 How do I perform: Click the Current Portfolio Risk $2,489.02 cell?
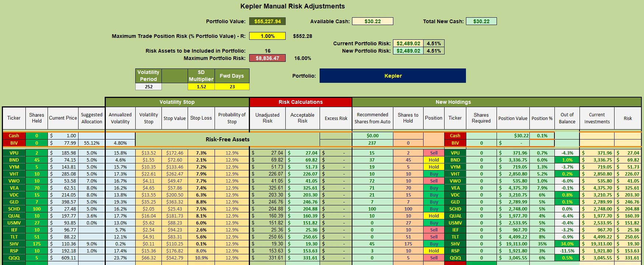pos(408,43)
